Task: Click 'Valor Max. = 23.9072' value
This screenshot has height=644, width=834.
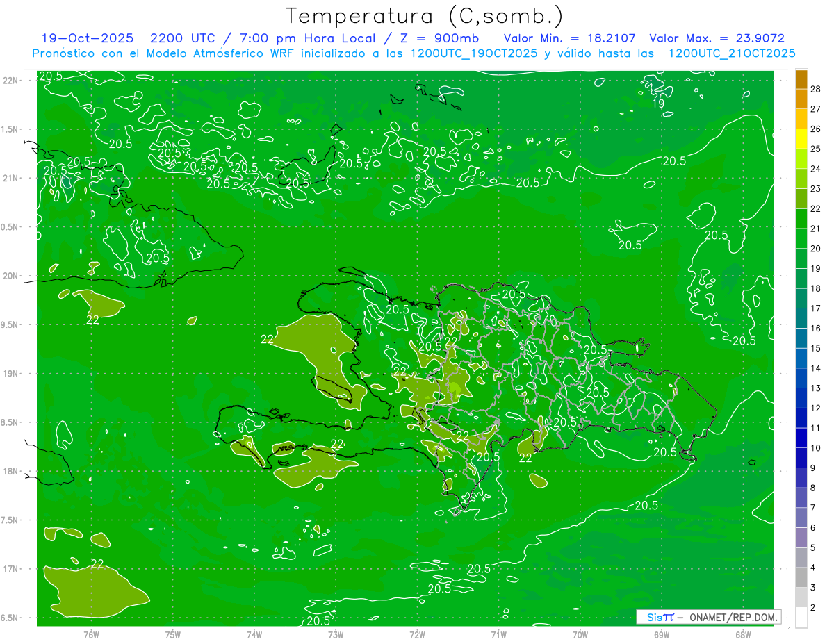Action: 717,39
